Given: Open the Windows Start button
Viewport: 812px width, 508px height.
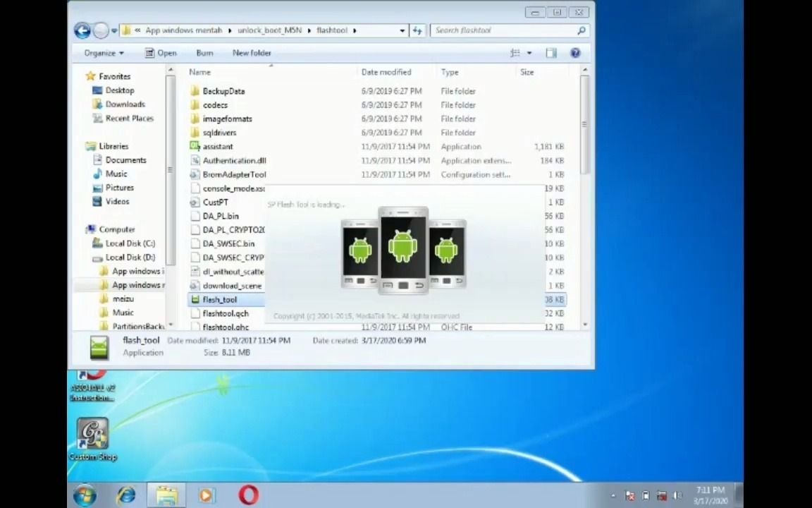Looking at the screenshot, I should [85, 495].
